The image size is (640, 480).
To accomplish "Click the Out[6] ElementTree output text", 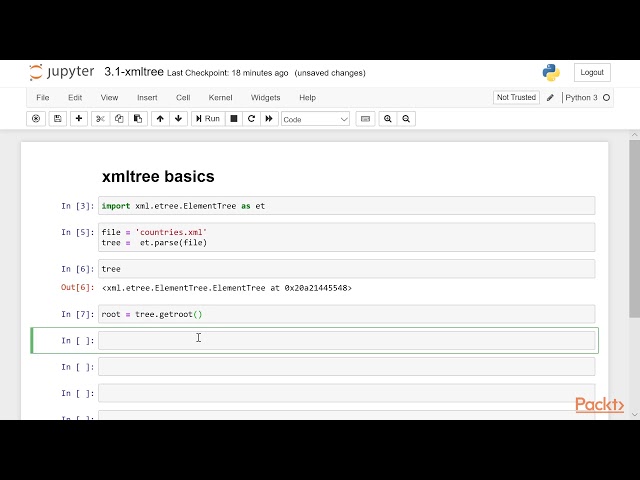I will point(227,288).
